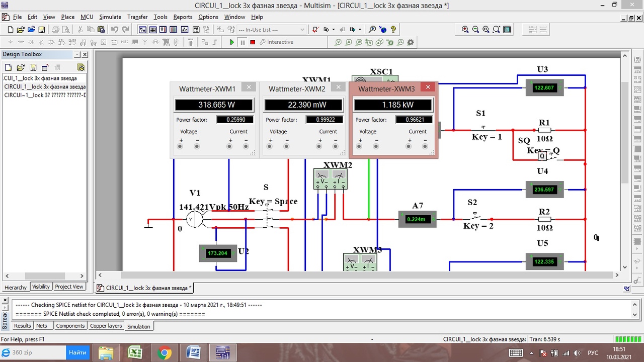This screenshot has width=644, height=362.
Task: Toggle the Design Toolbox view icon
Action: click(x=142, y=30)
